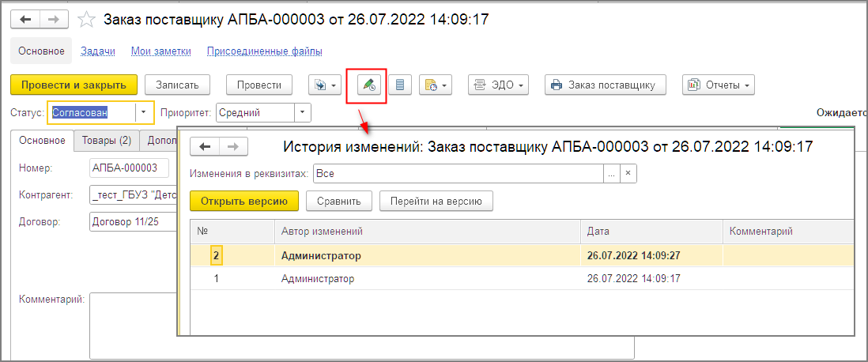
Task: Click date 26.07.2022 14:09:17 cell
Action: pyautogui.click(x=651, y=279)
